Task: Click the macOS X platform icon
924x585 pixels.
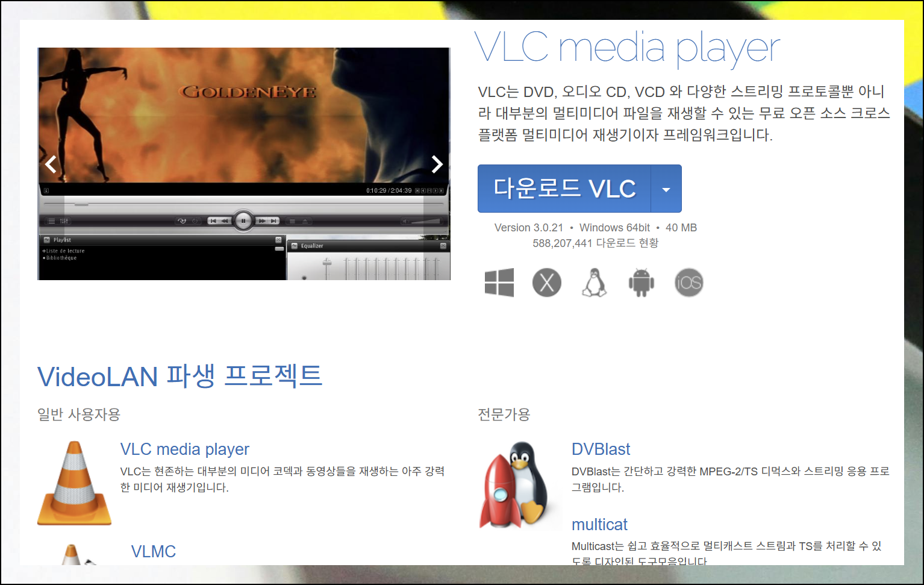Action: point(547,283)
